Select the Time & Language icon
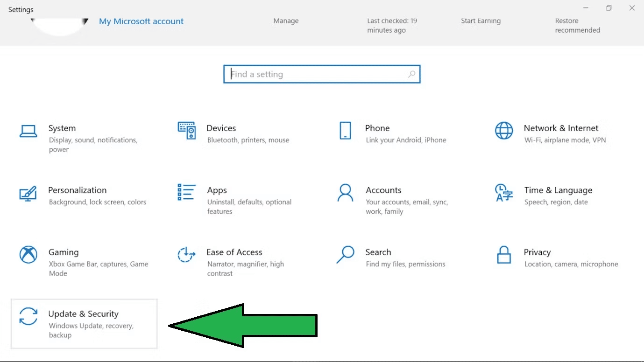Screen dimensions: 644x362 [x=504, y=193]
